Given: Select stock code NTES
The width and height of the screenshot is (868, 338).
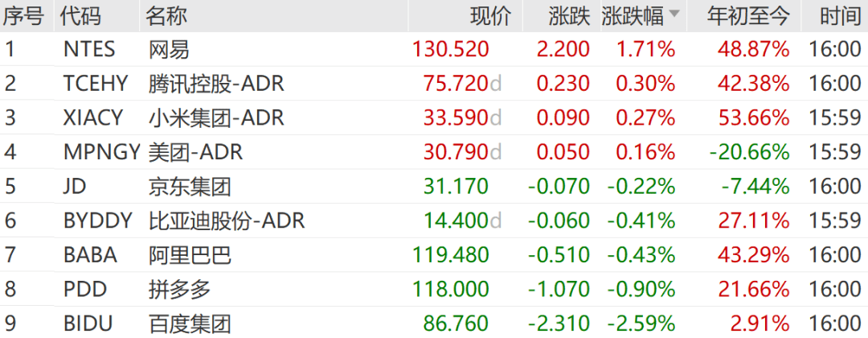Looking at the screenshot, I should [x=90, y=50].
